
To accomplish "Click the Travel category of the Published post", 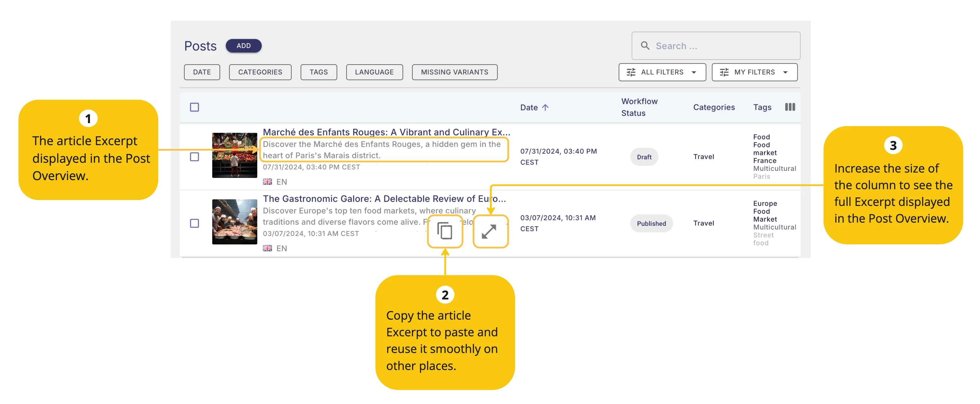I will pos(704,223).
